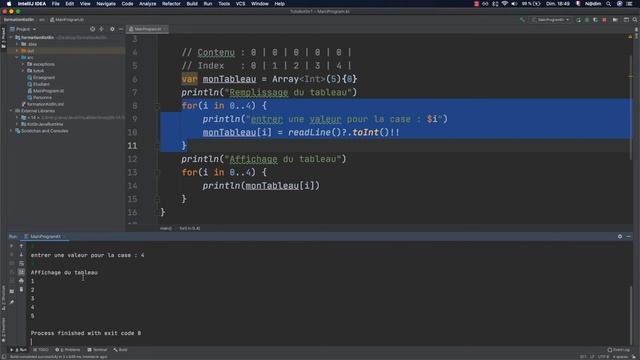
Task: Click the warning triangle in editor corner
Action: [x=630, y=36]
